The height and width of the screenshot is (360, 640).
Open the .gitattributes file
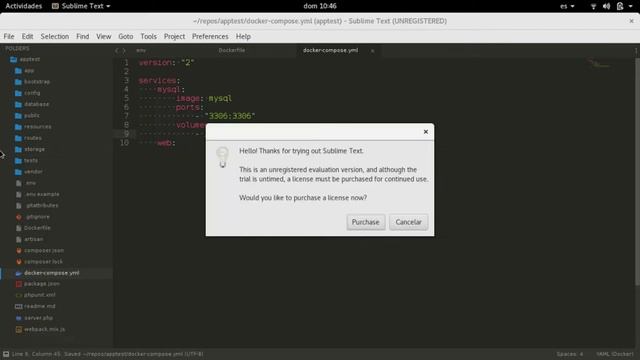tap(42, 205)
